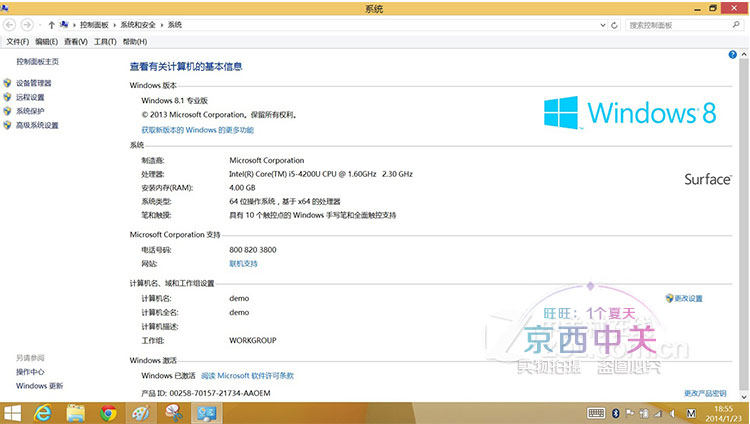750x424 pixels.
Task: Open the 工具(T) menu
Action: (105, 42)
